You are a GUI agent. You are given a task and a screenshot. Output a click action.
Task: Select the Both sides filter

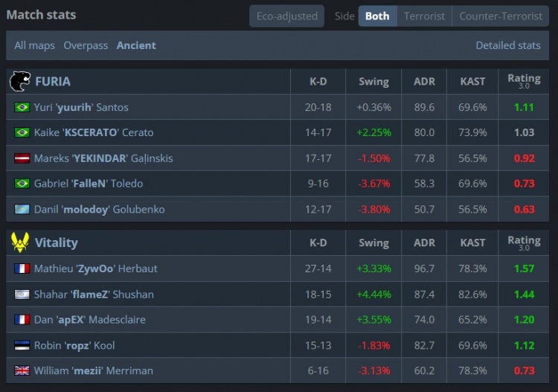point(377,16)
